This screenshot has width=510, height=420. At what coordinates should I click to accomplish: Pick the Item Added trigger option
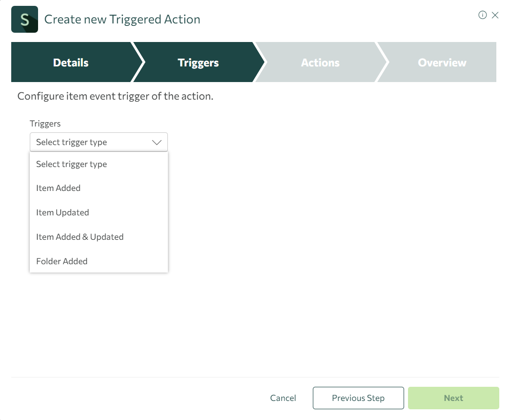pyautogui.click(x=59, y=188)
